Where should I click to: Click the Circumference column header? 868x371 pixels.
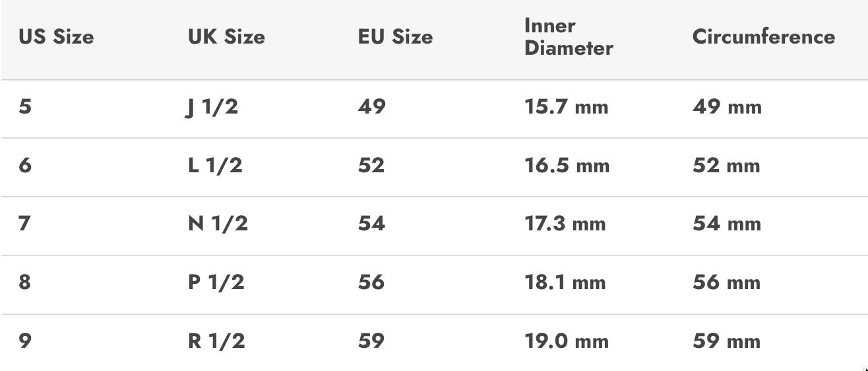763,37
